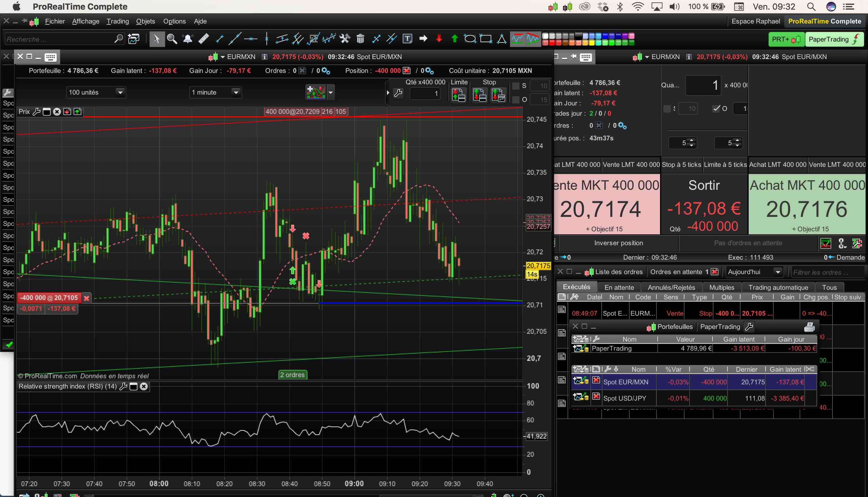This screenshot has width=868, height=497.
Task: Select the zoom magnifier tool
Action: click(x=172, y=39)
